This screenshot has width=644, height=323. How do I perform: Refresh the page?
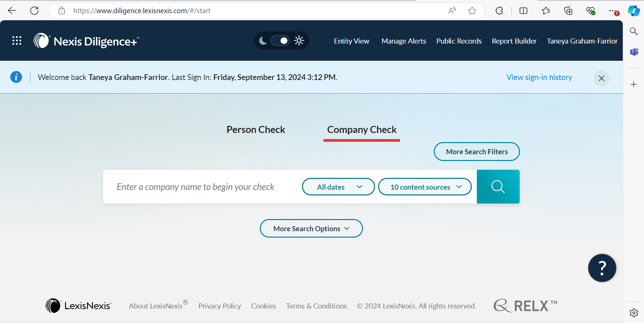tap(34, 11)
